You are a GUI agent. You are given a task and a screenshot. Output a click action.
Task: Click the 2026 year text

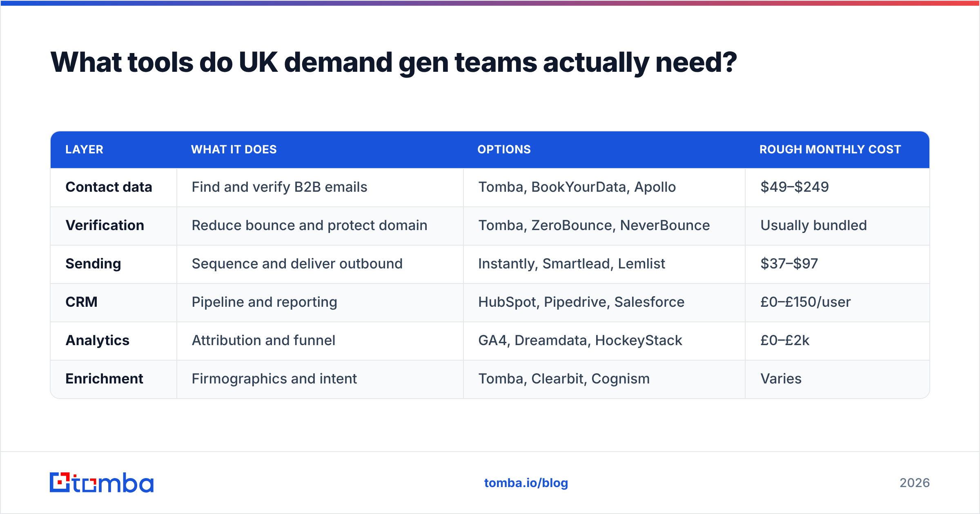click(x=915, y=483)
